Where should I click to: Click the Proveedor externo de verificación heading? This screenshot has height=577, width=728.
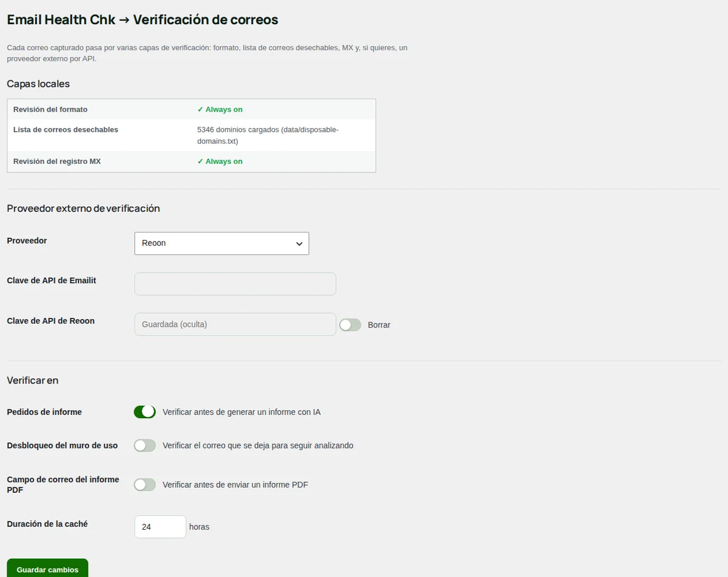pyautogui.click(x=83, y=208)
